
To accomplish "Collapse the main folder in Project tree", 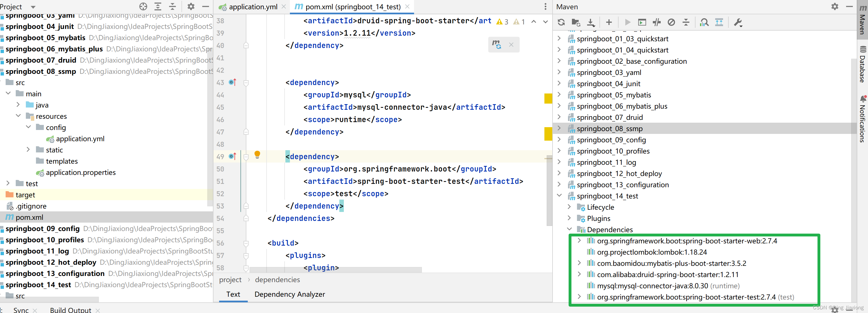I will tap(8, 93).
